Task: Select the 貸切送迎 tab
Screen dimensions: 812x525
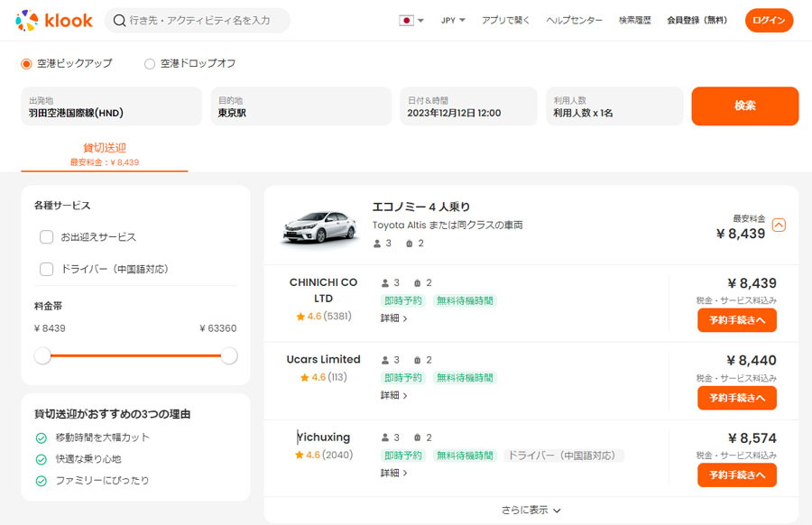Action: [105, 154]
